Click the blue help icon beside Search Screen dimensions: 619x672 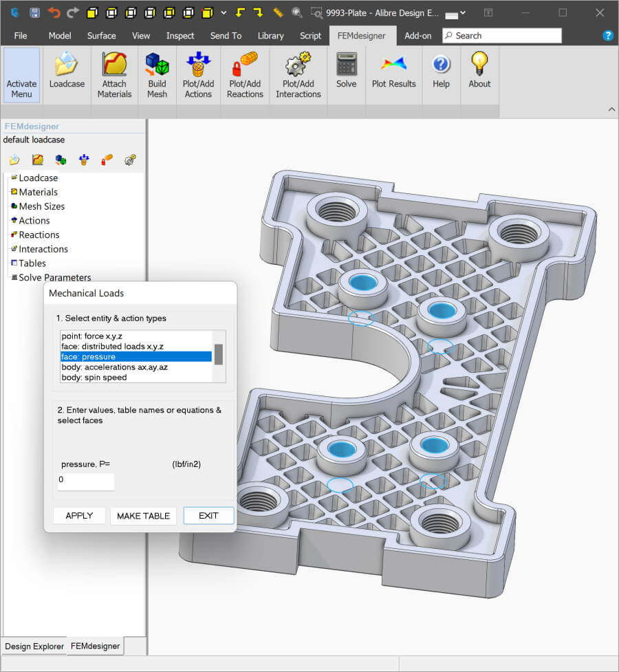click(x=608, y=36)
